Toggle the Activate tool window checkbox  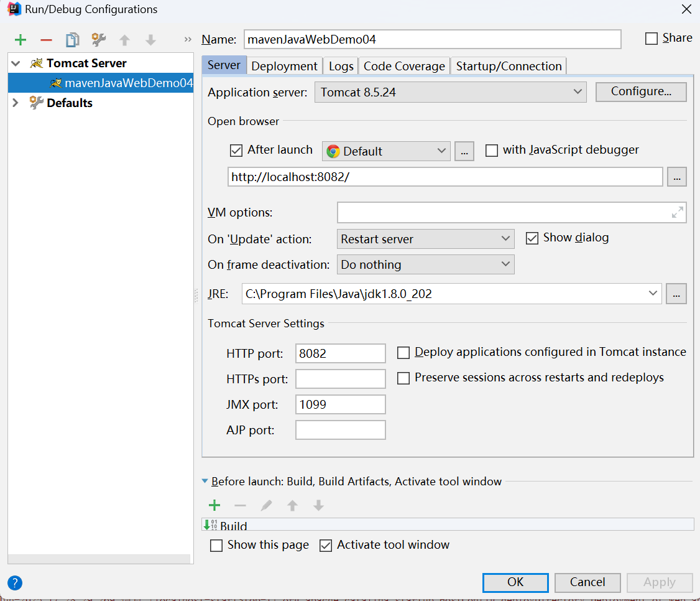(x=326, y=546)
